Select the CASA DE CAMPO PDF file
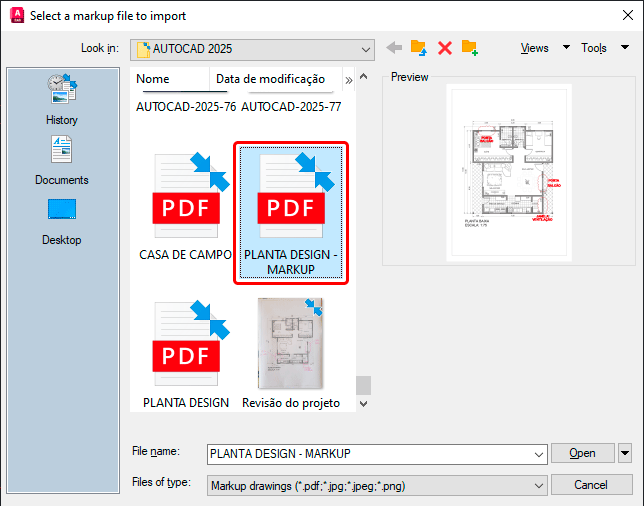Screen dimensions: 644x506 [186, 207]
